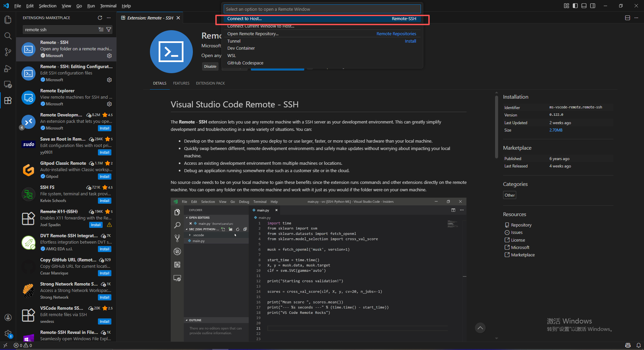Open the Terminal menu

pyautogui.click(x=108, y=6)
